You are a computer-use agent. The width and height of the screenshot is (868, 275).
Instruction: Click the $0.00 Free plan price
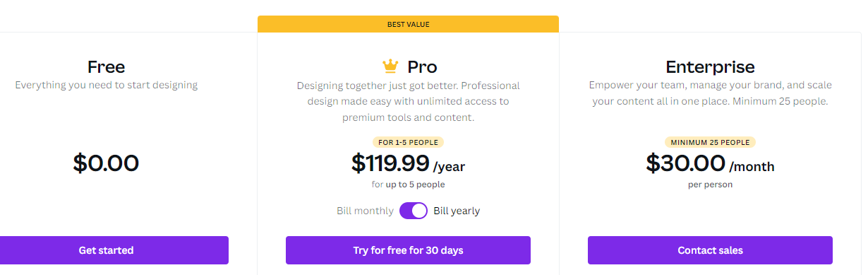[x=106, y=163]
